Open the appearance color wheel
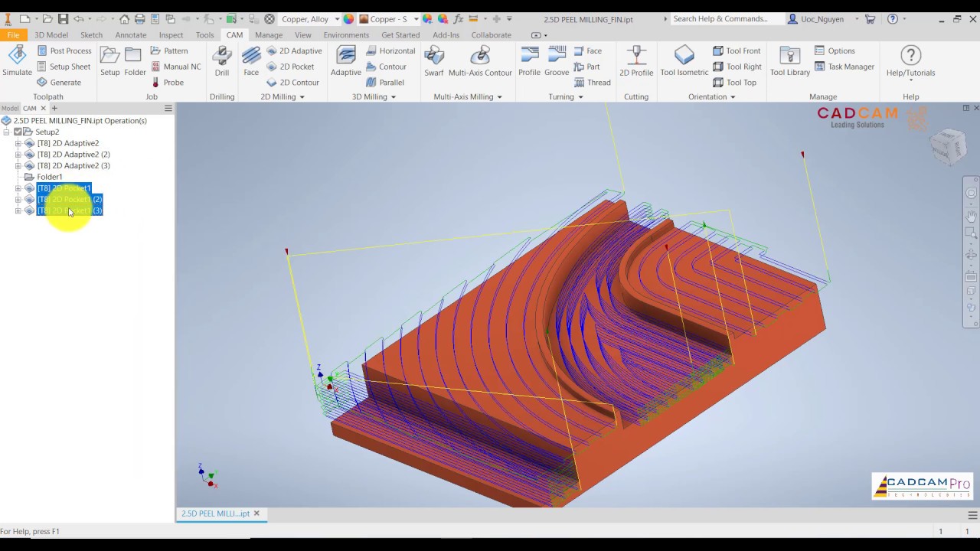The height and width of the screenshot is (551, 980). point(349,19)
